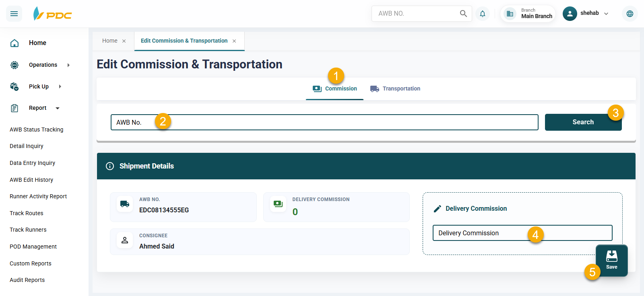Click the truck icon in AWB NO. card

[x=125, y=204]
